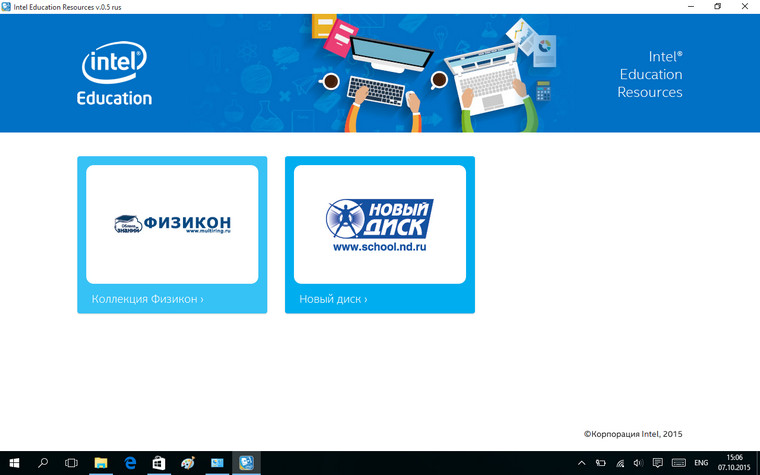Open the wireless network tray icon
Screen dimensions: 760x475
click(x=620, y=463)
